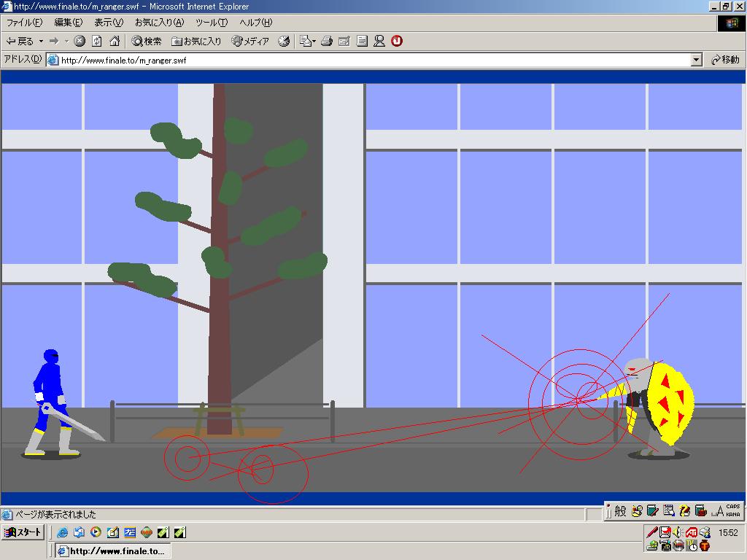Click the volume speaker tray icon
This screenshot has width=747, height=560.
click(678, 532)
